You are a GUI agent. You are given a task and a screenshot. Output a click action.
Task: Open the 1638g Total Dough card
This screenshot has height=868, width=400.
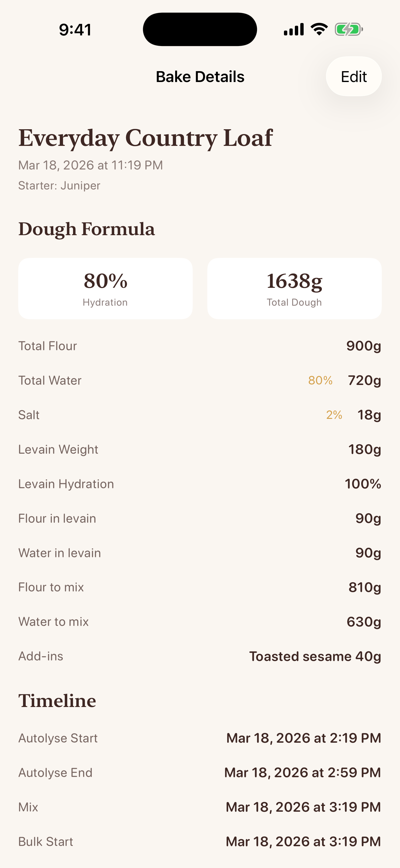click(294, 288)
